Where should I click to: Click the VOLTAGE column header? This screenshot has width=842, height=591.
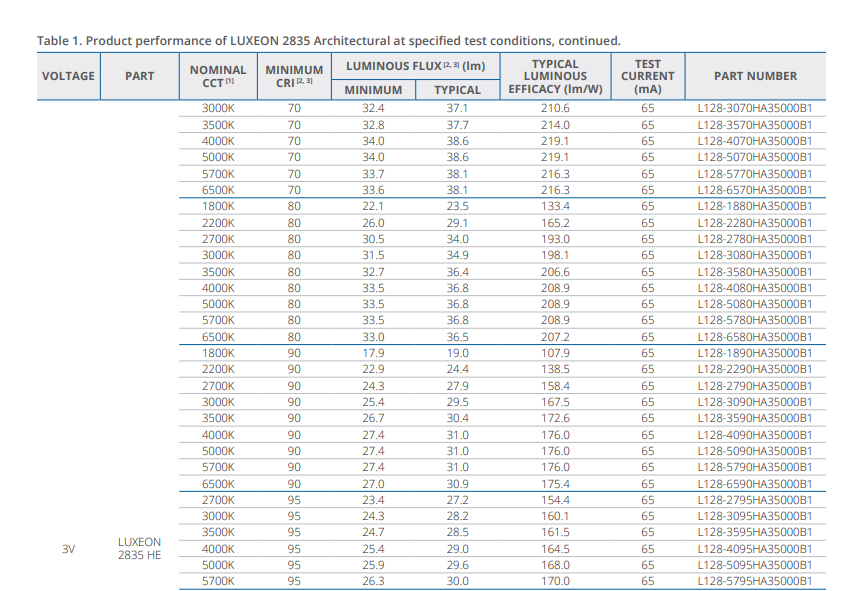click(x=68, y=76)
